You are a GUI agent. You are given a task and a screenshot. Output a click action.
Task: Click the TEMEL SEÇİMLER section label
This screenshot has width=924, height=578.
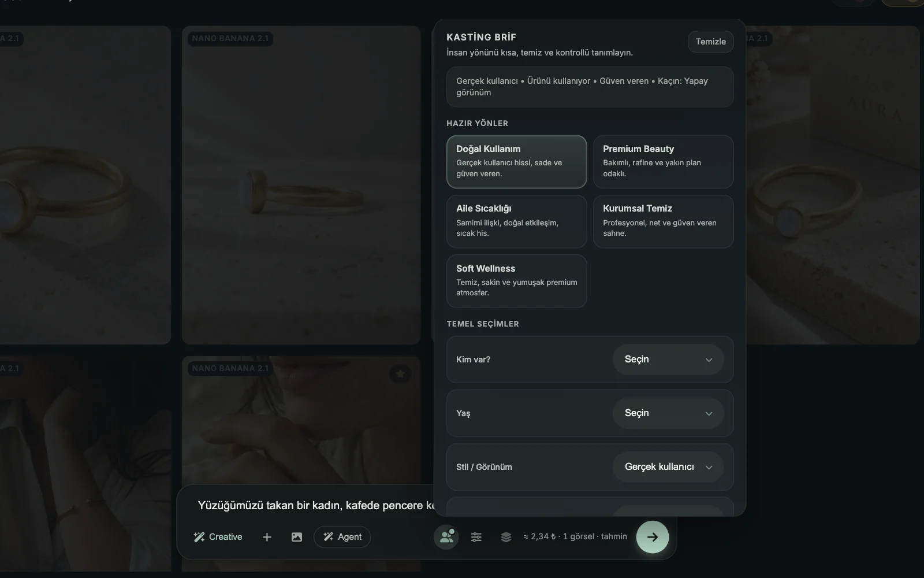483,324
